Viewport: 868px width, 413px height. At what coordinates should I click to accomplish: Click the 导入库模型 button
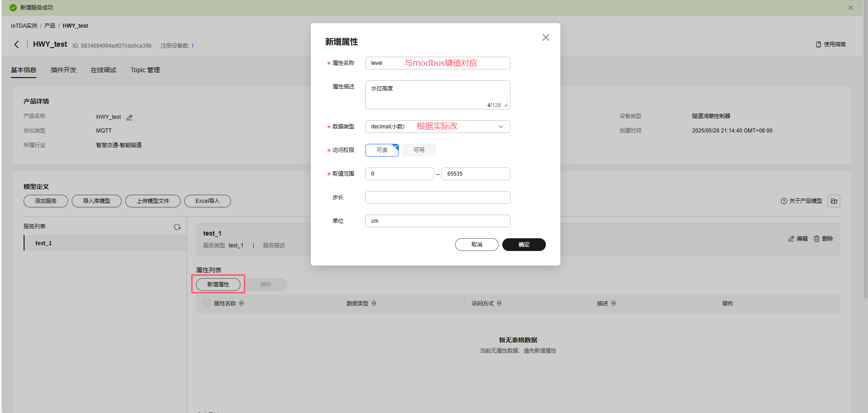[x=97, y=201]
